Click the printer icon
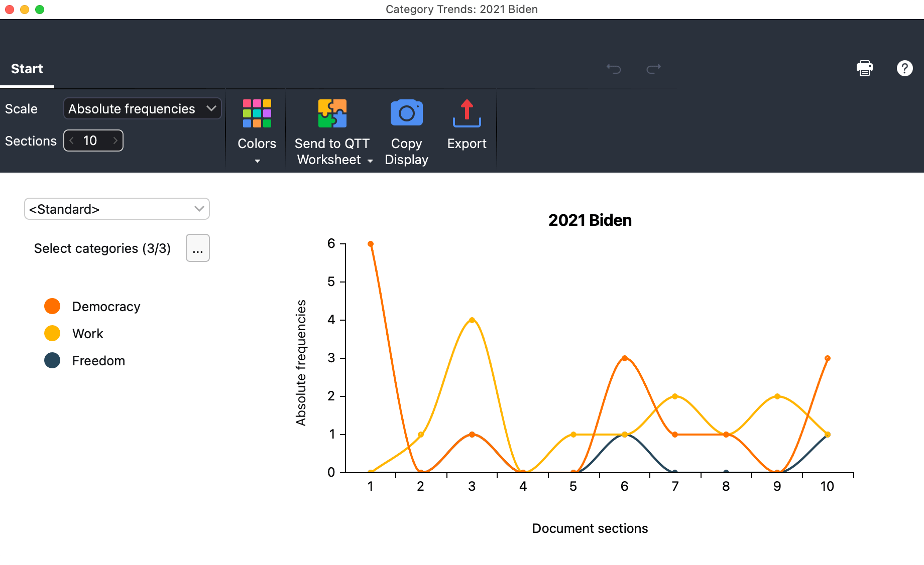Image resolution: width=924 pixels, height=565 pixels. click(x=864, y=68)
